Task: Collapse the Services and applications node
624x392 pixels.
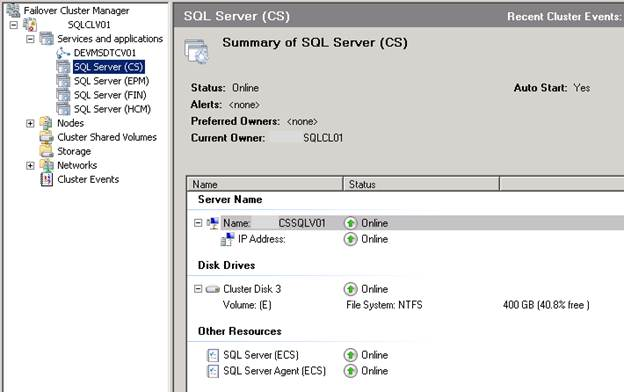Action: click(x=30, y=39)
